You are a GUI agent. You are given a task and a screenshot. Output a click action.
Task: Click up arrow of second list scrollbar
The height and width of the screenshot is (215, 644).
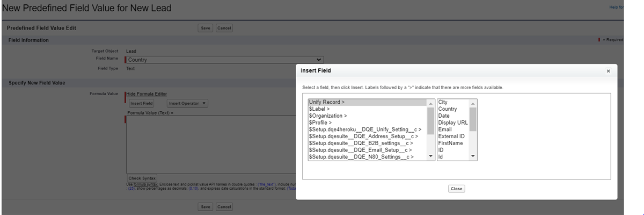(473, 103)
